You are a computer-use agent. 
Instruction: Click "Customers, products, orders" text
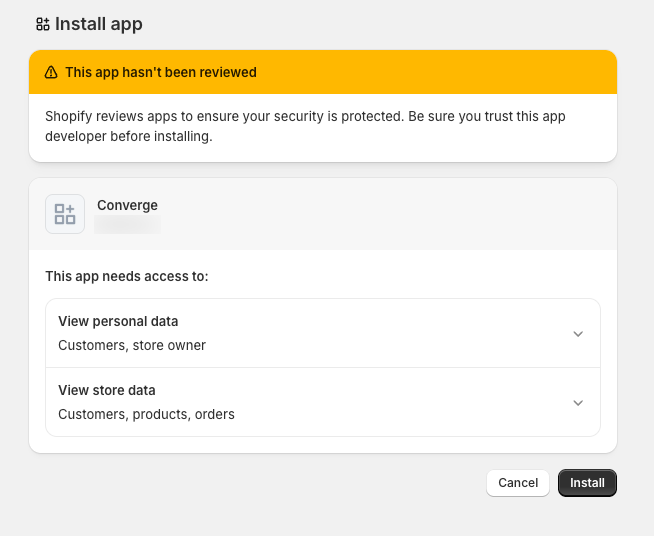[x=146, y=414]
